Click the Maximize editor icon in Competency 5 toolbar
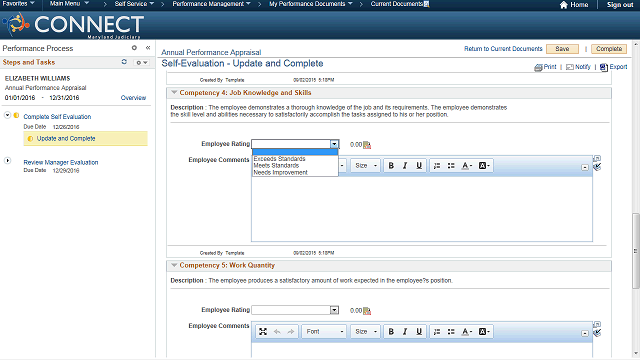 pos(263,331)
